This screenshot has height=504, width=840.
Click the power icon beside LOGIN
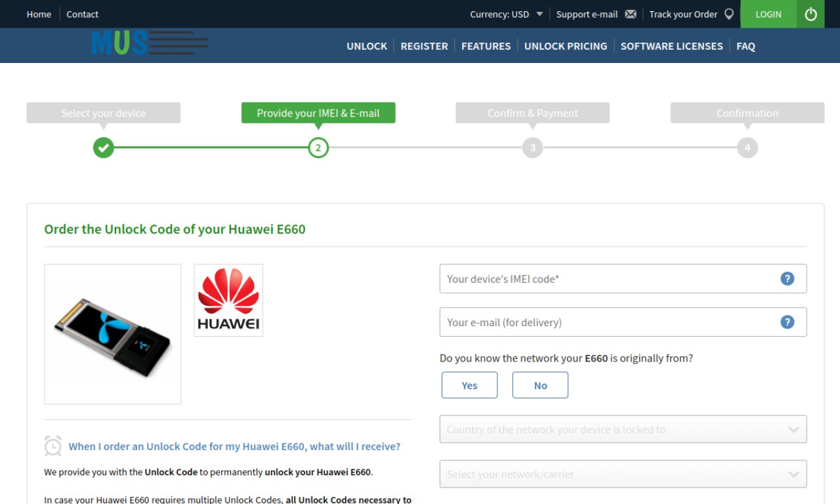[810, 14]
